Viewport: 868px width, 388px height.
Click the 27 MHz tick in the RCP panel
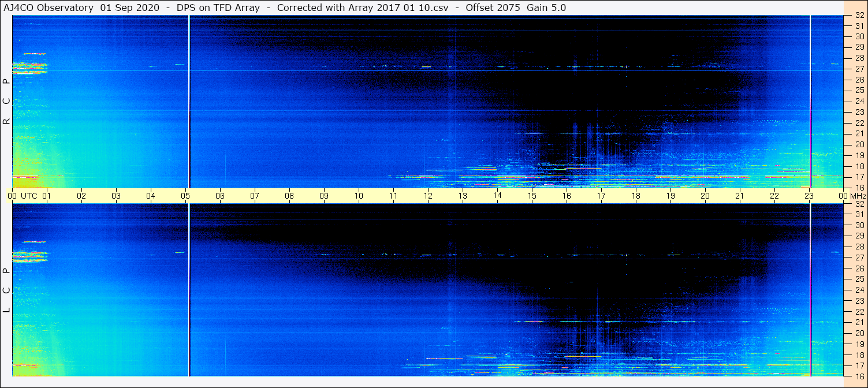859,69
